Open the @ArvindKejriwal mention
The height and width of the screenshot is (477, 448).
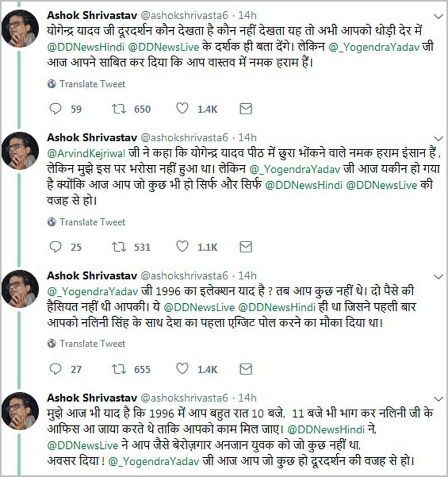[x=86, y=154]
